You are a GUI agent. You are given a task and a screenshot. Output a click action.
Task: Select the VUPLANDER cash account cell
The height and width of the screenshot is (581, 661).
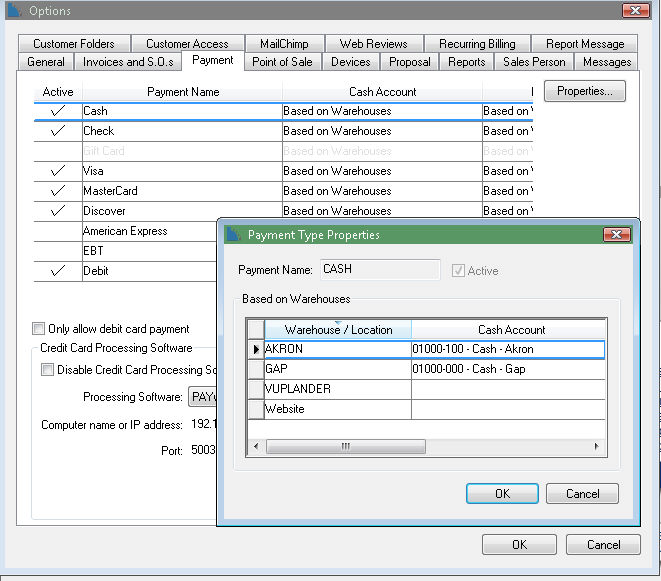pos(507,390)
